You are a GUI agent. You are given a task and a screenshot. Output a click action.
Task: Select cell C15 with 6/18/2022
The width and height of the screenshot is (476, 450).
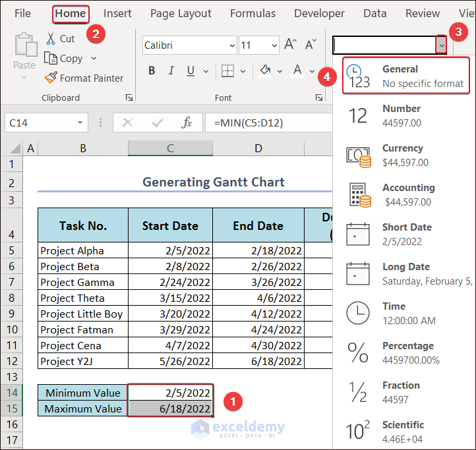[x=170, y=408]
